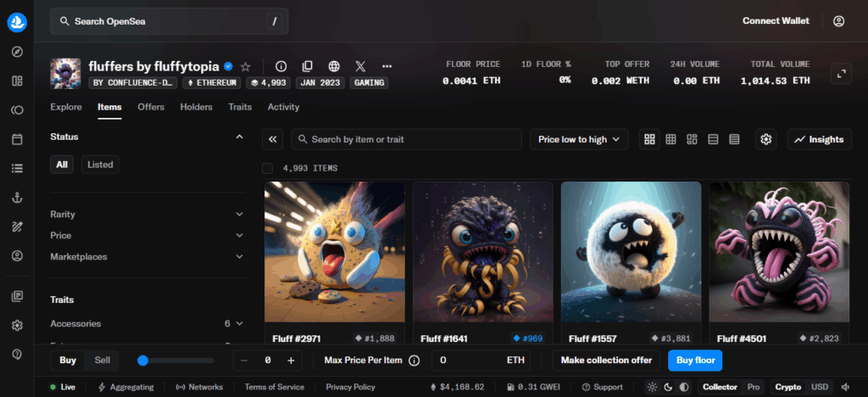Show collection info icon
Screen dimensions: 868x397
(x=281, y=66)
